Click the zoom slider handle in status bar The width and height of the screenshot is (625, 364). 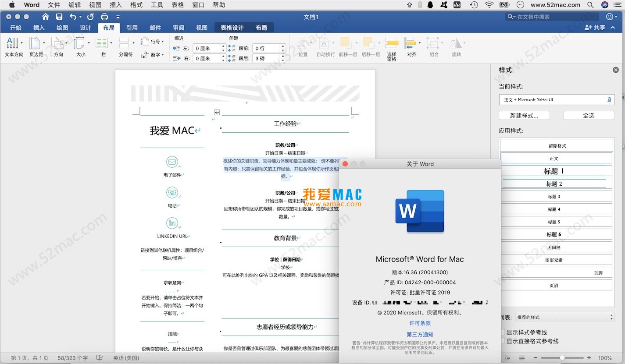[x=562, y=358]
